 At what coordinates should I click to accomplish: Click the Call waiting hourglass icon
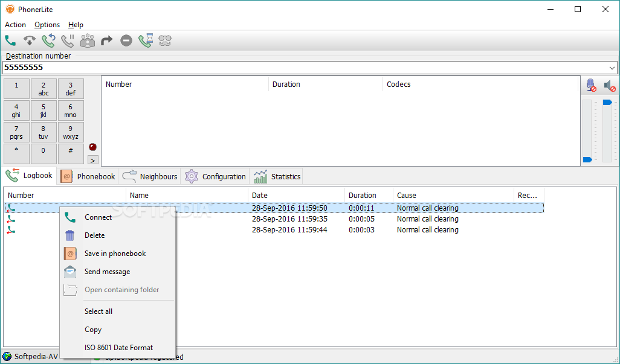(x=146, y=40)
